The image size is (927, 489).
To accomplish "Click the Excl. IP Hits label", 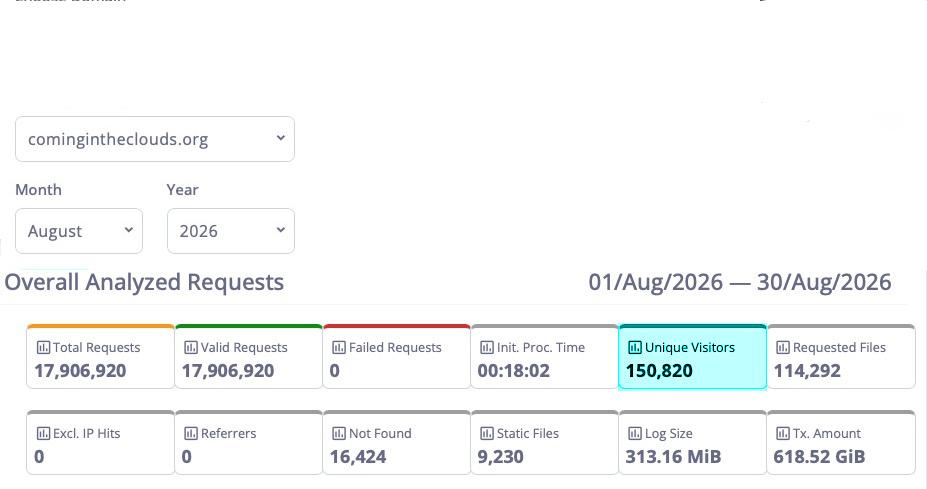I will 87,433.
